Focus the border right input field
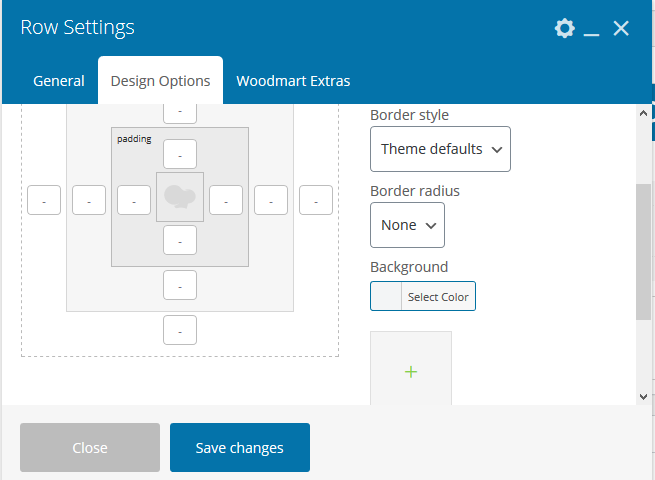This screenshot has height=480, width=655. click(x=271, y=200)
